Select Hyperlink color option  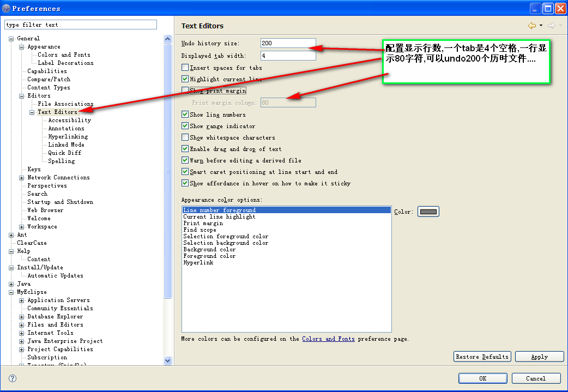198,262
